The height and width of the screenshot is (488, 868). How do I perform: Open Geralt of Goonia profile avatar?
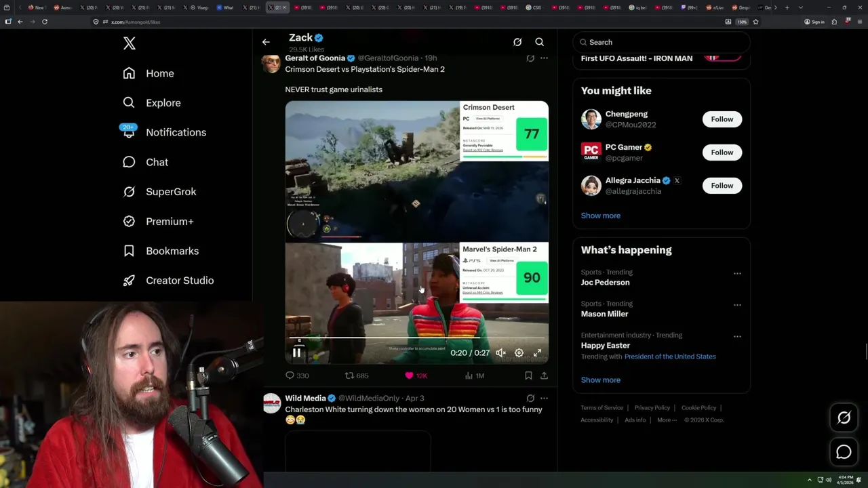click(x=271, y=63)
